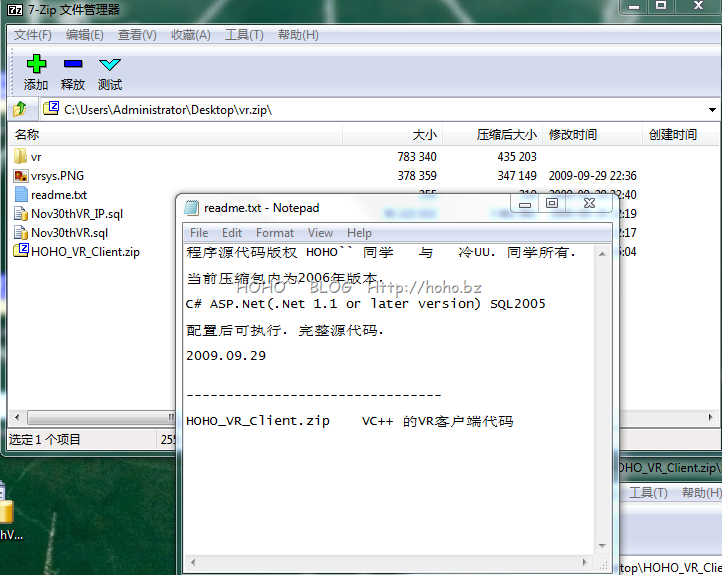Screen dimensions: 722x575
Task: Open the 工具(T) menu in 7-Zip
Action: 244,35
